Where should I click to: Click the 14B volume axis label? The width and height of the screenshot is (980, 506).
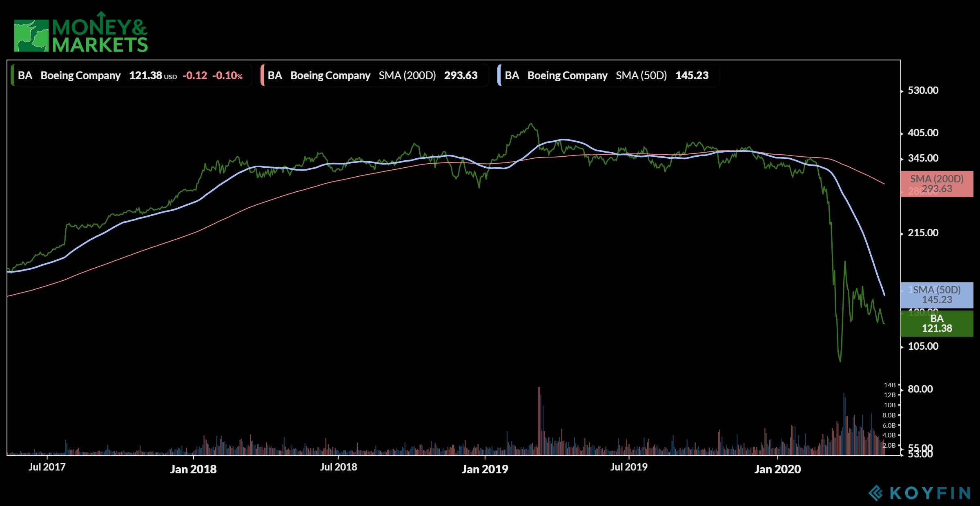(x=890, y=385)
